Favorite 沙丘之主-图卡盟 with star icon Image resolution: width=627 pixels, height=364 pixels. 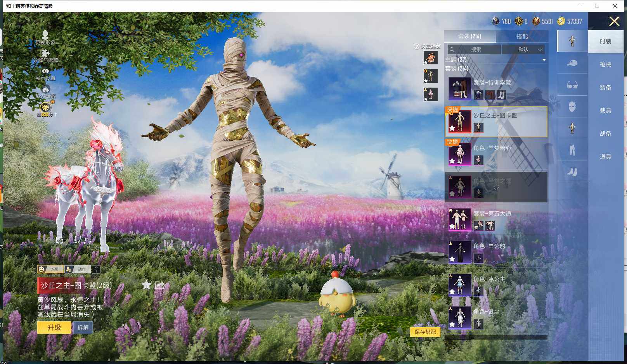[x=146, y=285]
